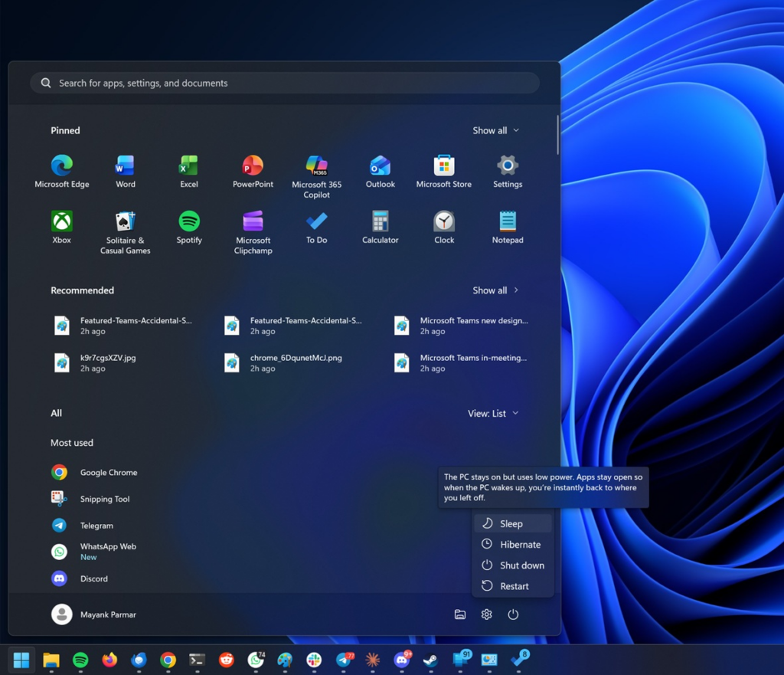Viewport: 784px width, 675px height.
Task: Launch the pinned Calculator app
Action: tap(381, 228)
